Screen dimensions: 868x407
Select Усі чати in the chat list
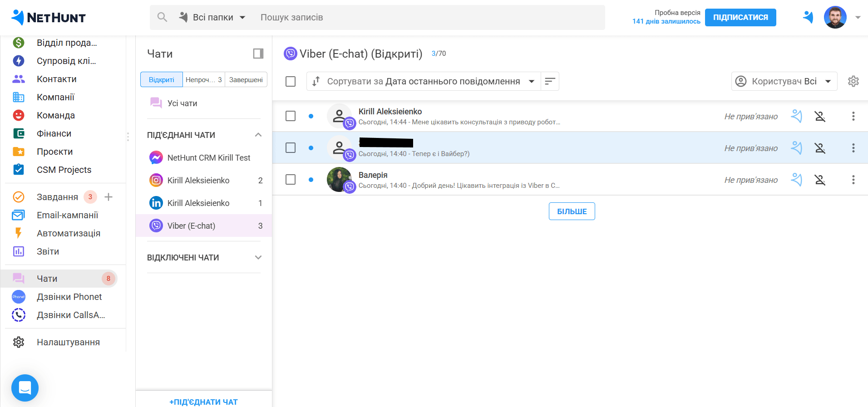pyautogui.click(x=204, y=103)
